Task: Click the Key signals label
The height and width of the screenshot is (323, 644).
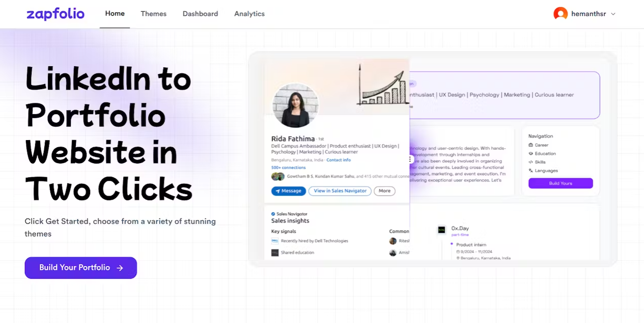Action: (x=283, y=231)
